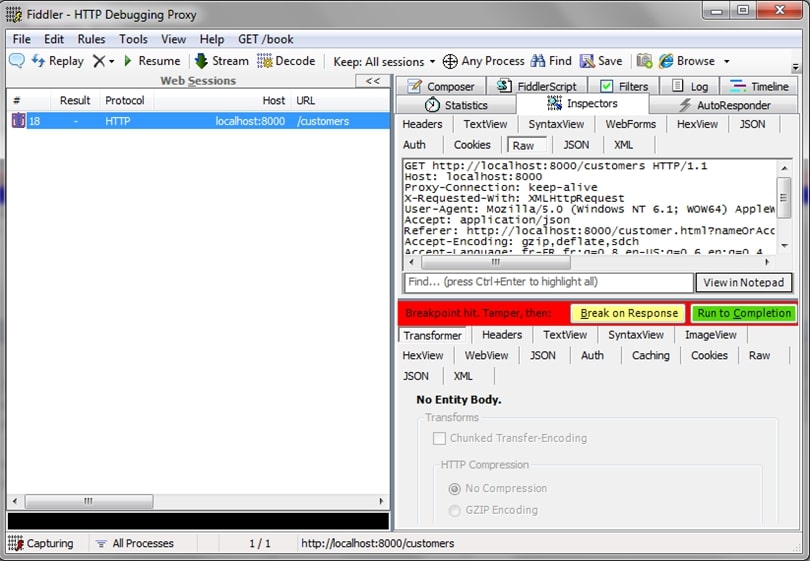Viewport: 812px width, 562px height.
Task: Click the Resume toolbar button
Action: coord(152,61)
